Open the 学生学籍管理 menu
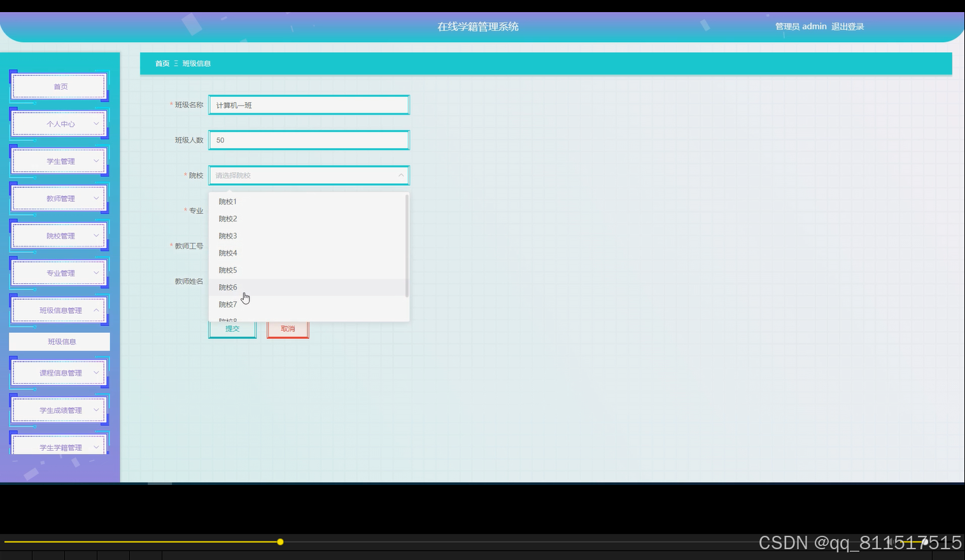This screenshot has width=965, height=560. [60, 445]
